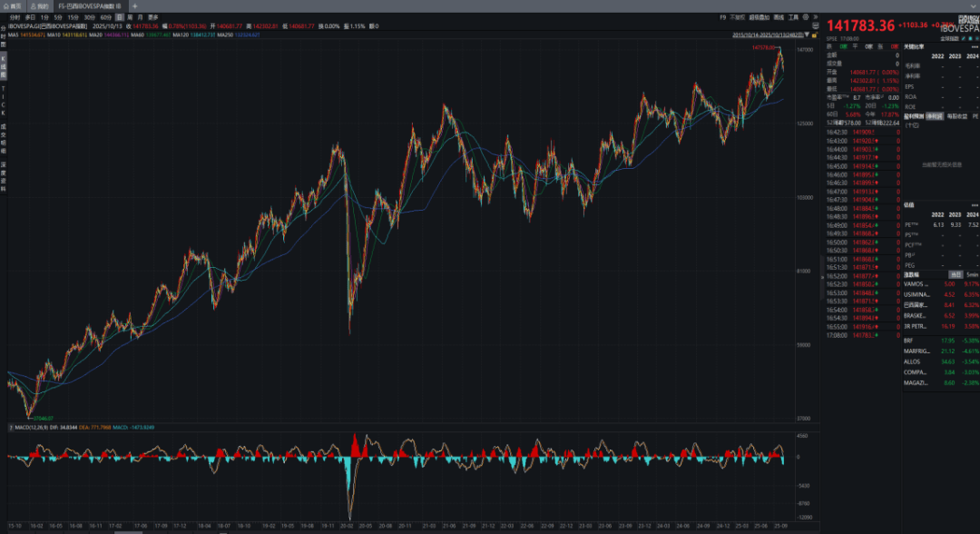Open the F9 deep data button
The image size is (980, 534).
(722, 16)
